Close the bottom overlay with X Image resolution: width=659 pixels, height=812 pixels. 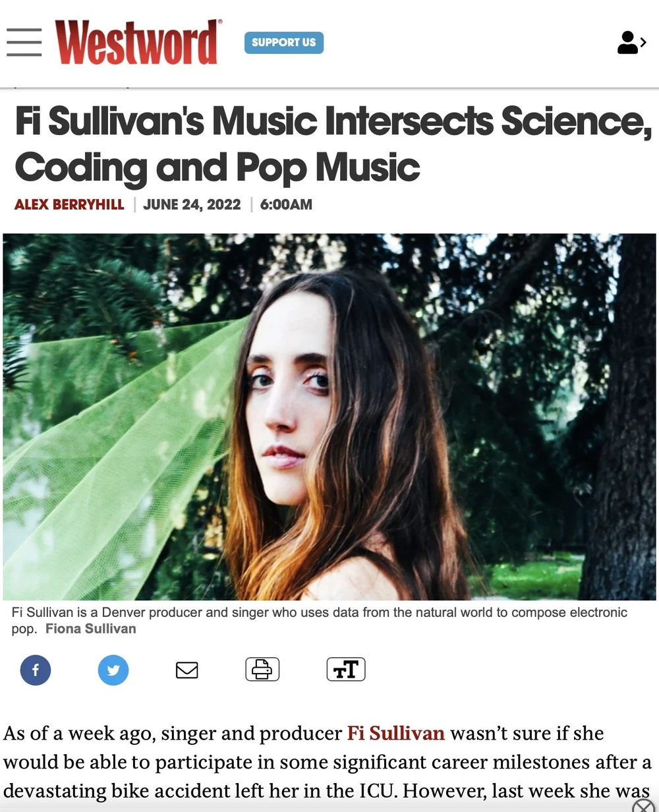pos(643,805)
